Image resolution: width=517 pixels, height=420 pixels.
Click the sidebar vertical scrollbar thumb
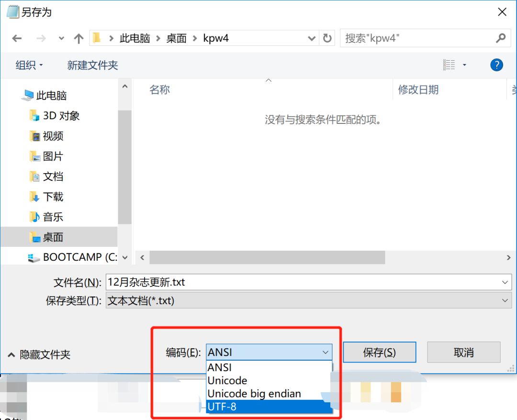click(124, 167)
